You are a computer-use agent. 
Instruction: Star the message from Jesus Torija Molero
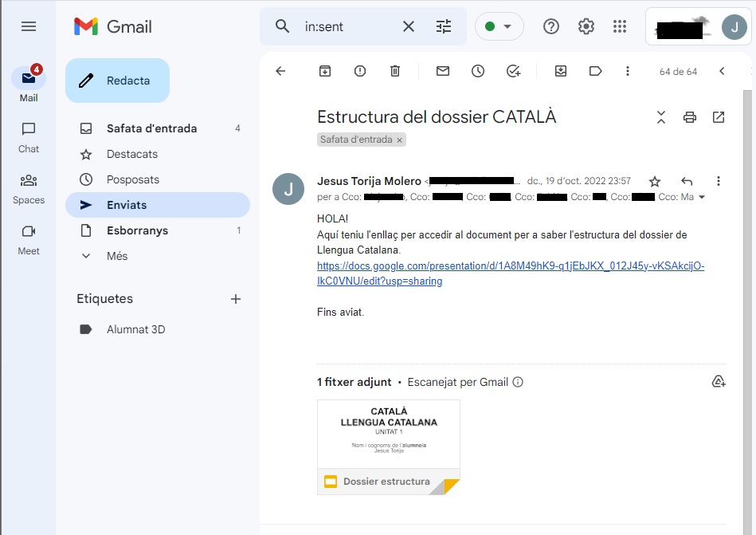655,181
